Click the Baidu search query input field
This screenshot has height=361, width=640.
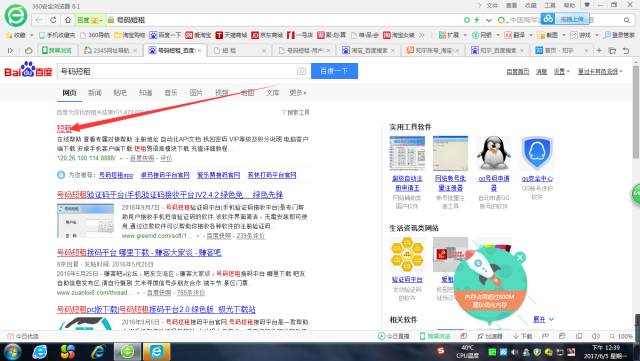coord(176,71)
